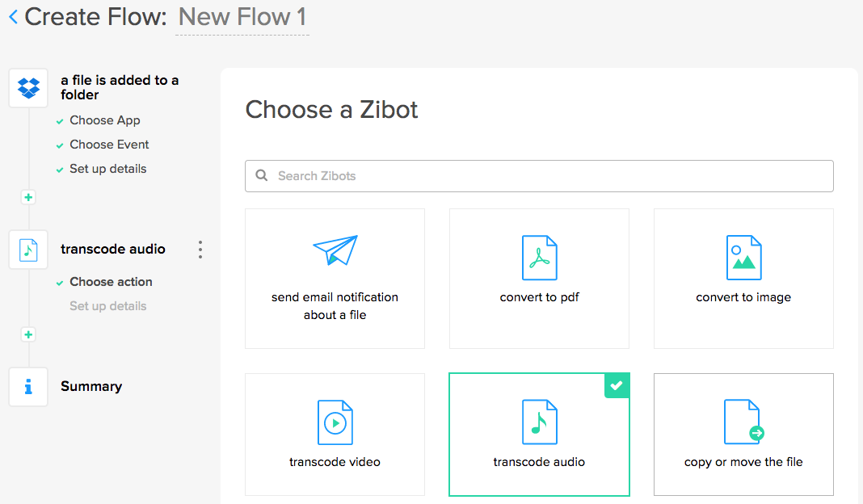Toggle the selected transcode audio checkmark
Viewport: 863px width, 504px height.
[x=617, y=386]
